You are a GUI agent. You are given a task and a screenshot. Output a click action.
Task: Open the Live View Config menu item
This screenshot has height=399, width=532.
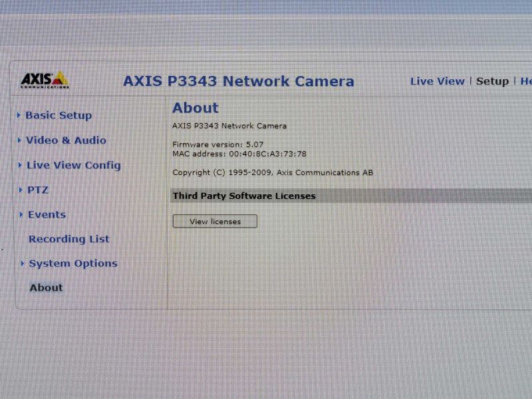[74, 165]
